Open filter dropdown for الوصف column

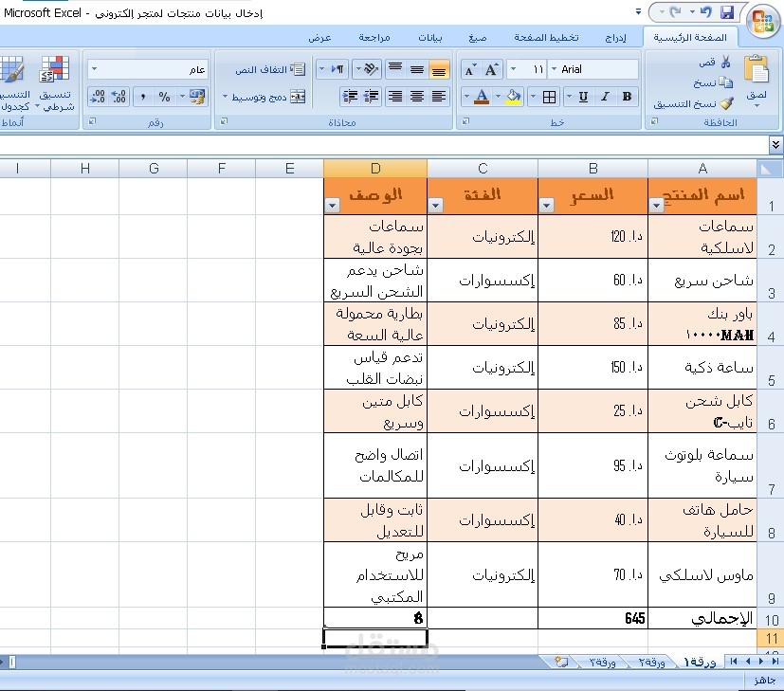pos(332,205)
